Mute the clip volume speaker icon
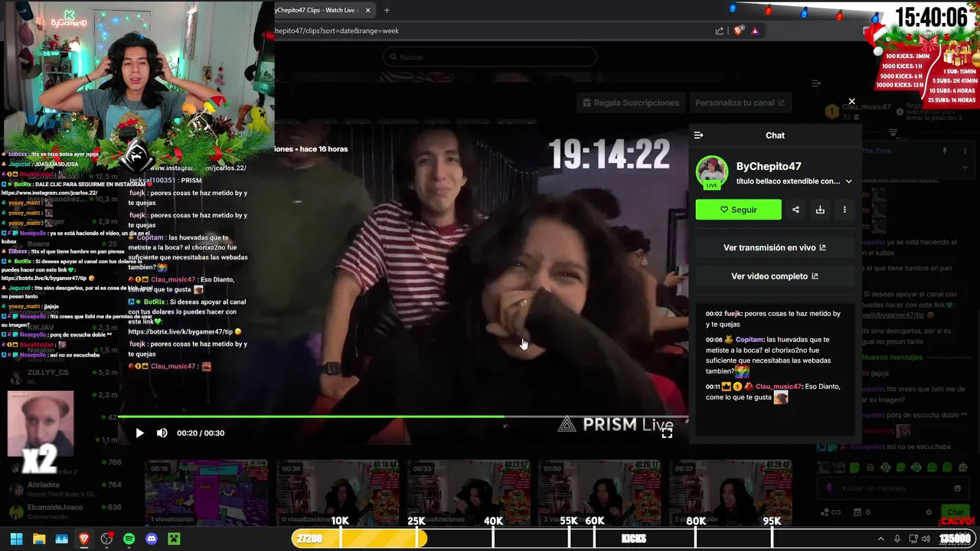The width and height of the screenshot is (980, 551). 162,433
